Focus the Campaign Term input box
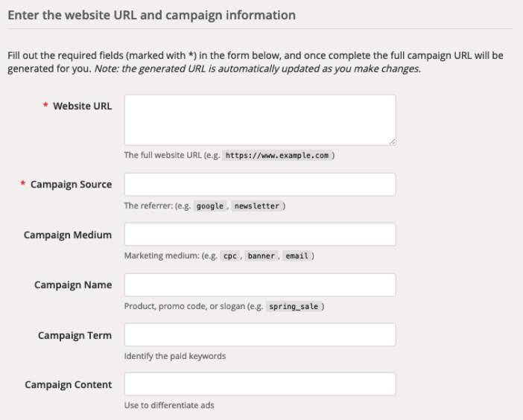 [x=259, y=334]
